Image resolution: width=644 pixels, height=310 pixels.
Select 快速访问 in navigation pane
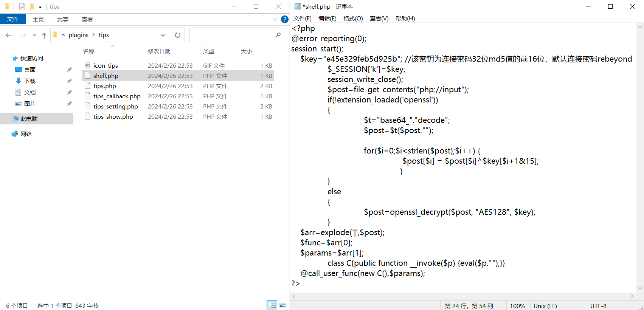32,59
